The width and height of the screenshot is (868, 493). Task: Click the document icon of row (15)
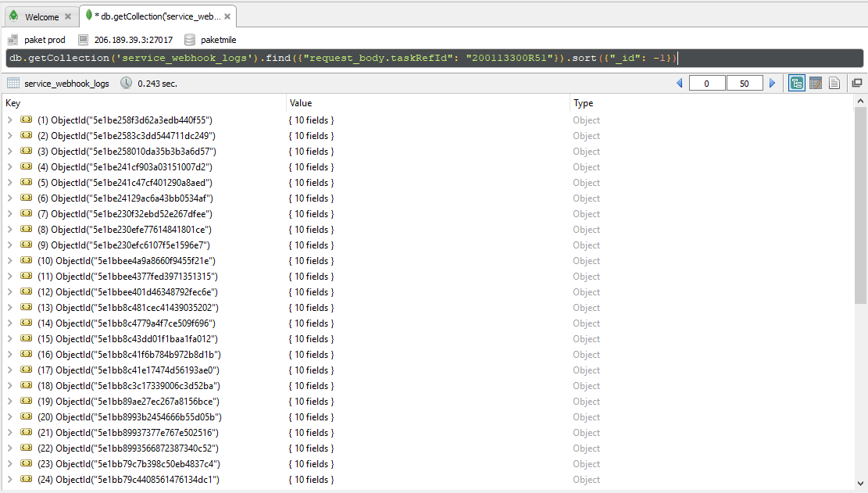tap(26, 338)
